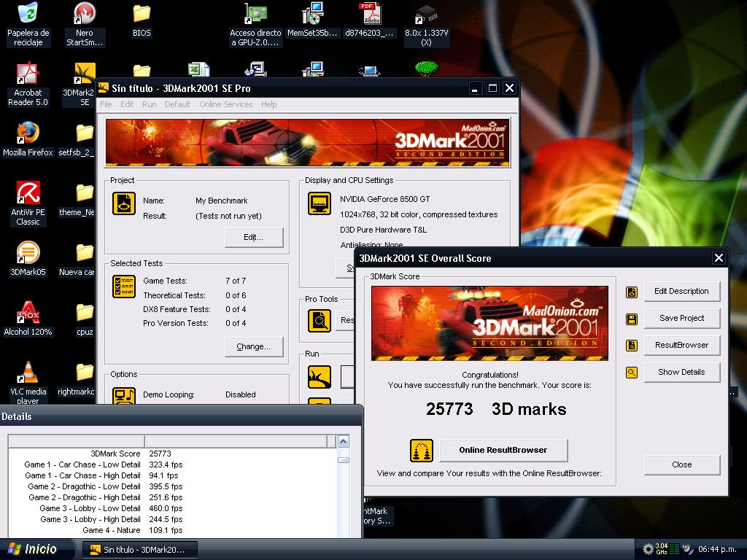Click the Display and CPU Settings monitor icon

point(320,204)
